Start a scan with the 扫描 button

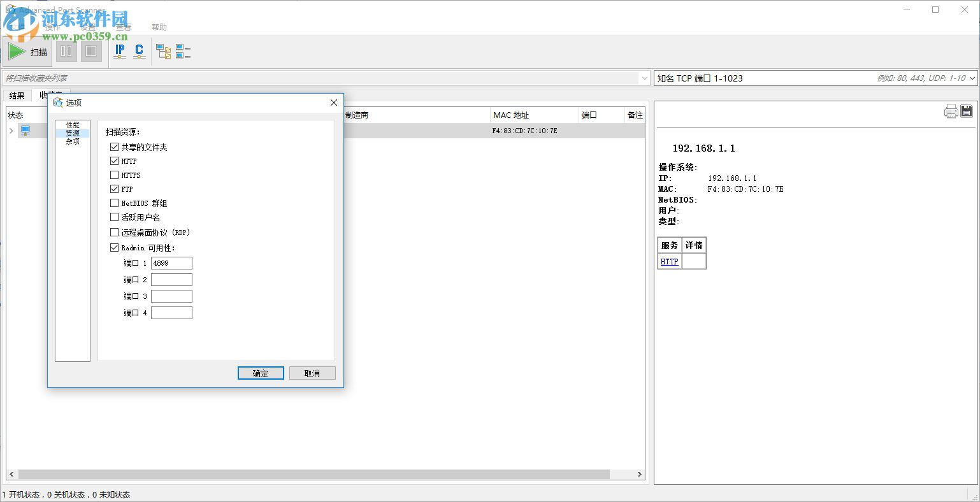click(x=28, y=51)
